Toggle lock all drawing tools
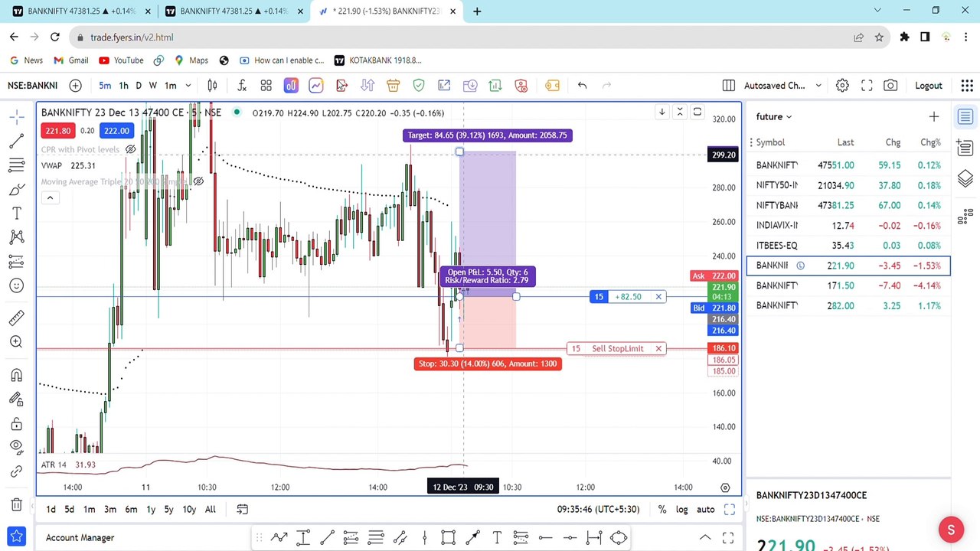The width and height of the screenshot is (980, 551). (x=16, y=423)
